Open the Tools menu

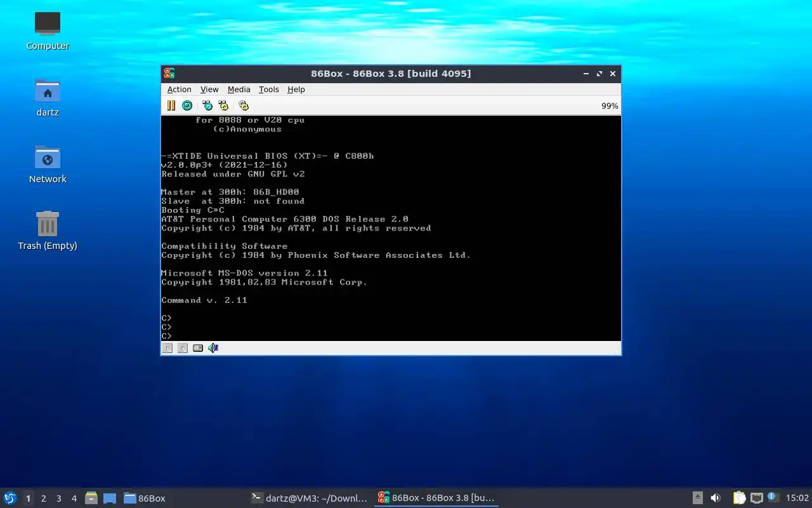coord(269,90)
